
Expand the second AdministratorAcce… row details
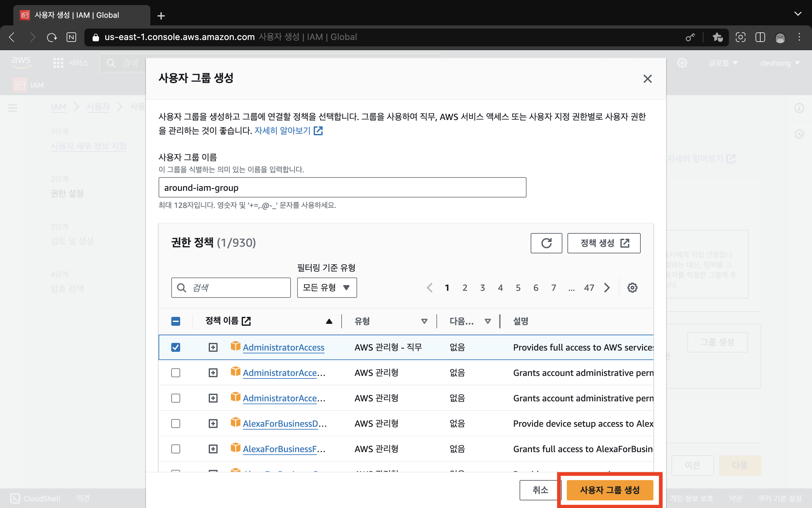[213, 373]
